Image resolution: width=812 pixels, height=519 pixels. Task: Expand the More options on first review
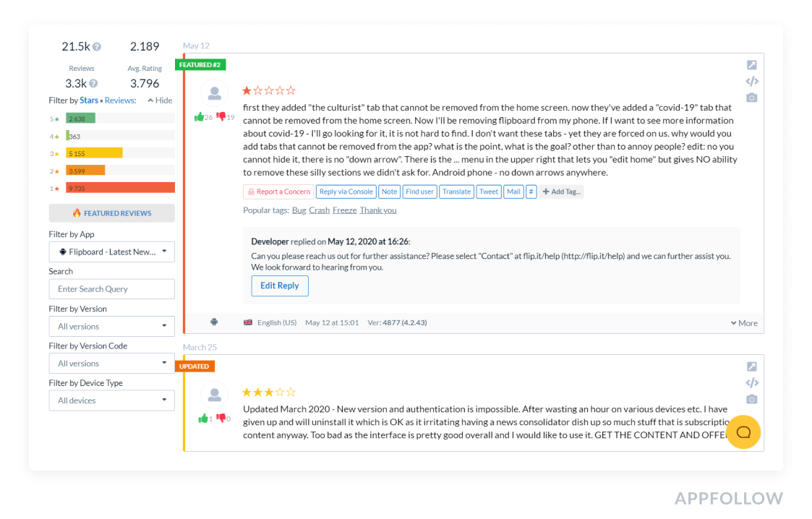(743, 323)
